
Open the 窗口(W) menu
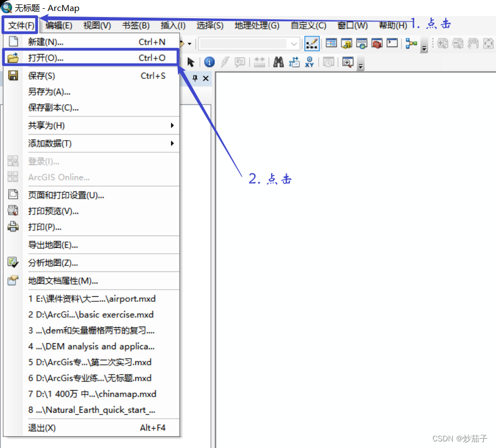point(353,25)
